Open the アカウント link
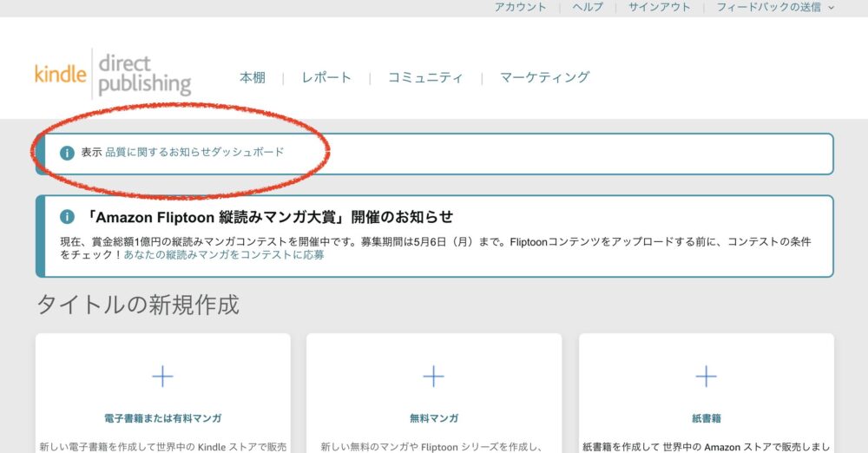Viewport: 868px width, 453px height. [x=521, y=7]
